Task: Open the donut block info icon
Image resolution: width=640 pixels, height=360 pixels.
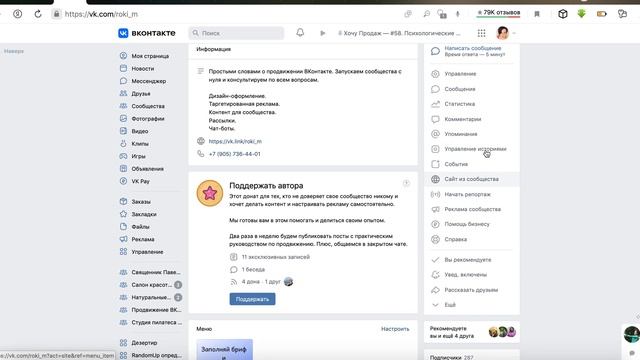Action: [406, 183]
